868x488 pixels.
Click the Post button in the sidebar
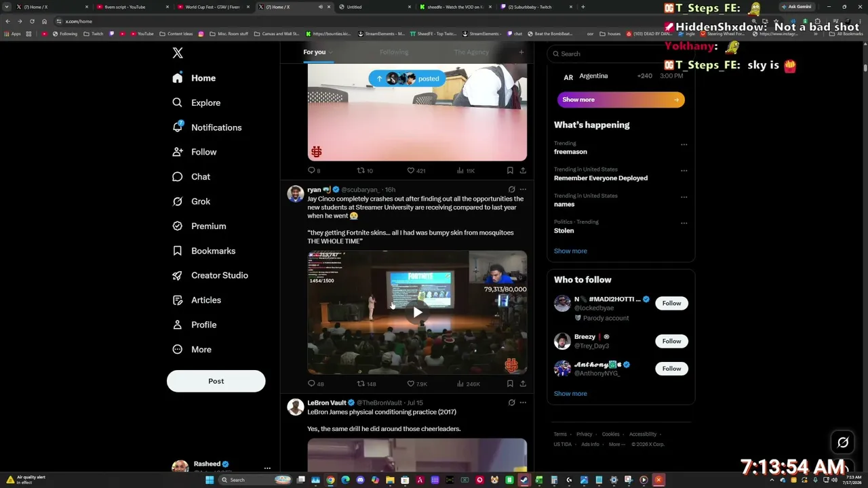click(x=216, y=381)
